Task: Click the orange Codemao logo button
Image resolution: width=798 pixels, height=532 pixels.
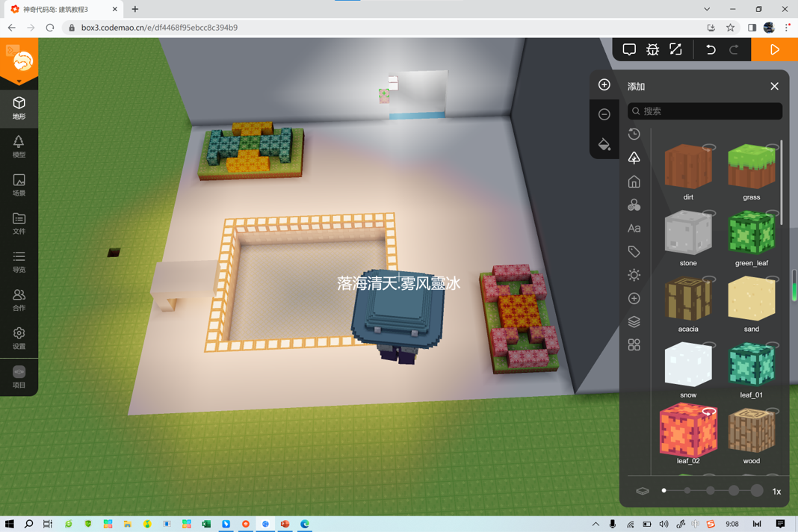Action: tap(19, 61)
